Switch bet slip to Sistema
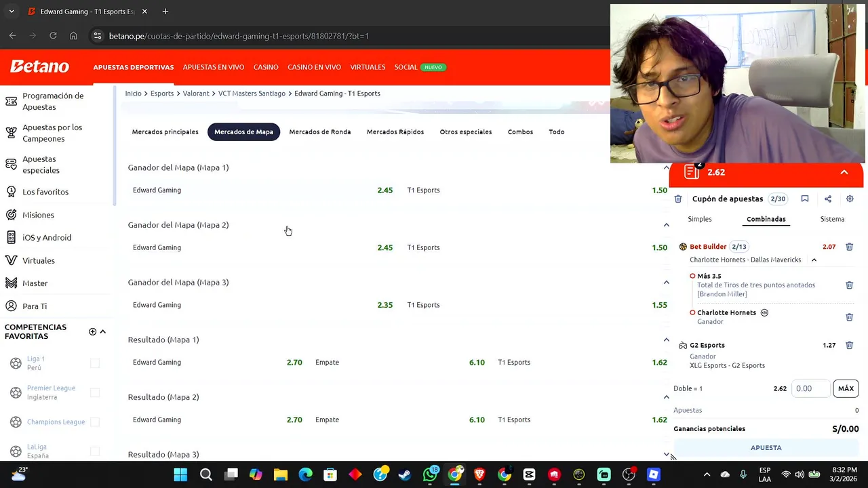Image resolution: width=868 pixels, height=488 pixels. [832, 219]
